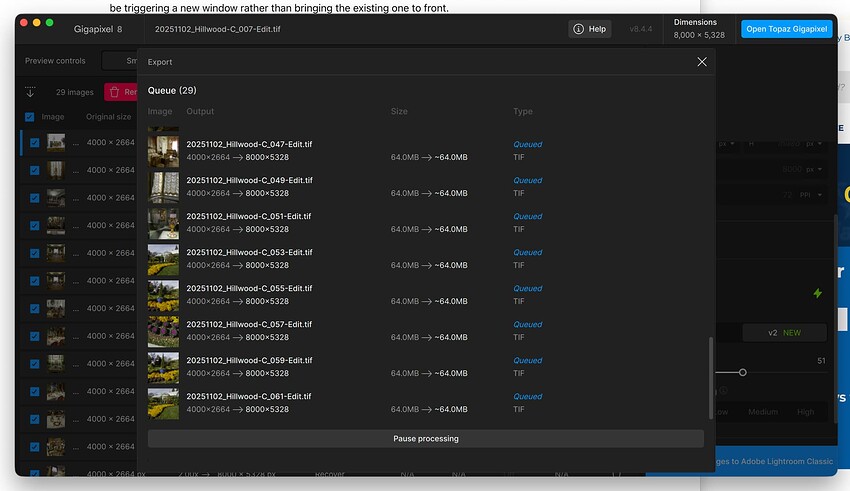Viewport: 850px width, 491px height.
Task: Click Pause processing button
Action: coord(426,438)
